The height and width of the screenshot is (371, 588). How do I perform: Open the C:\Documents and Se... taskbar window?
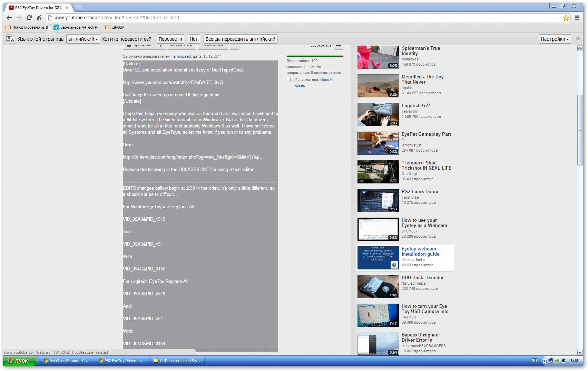(177, 361)
